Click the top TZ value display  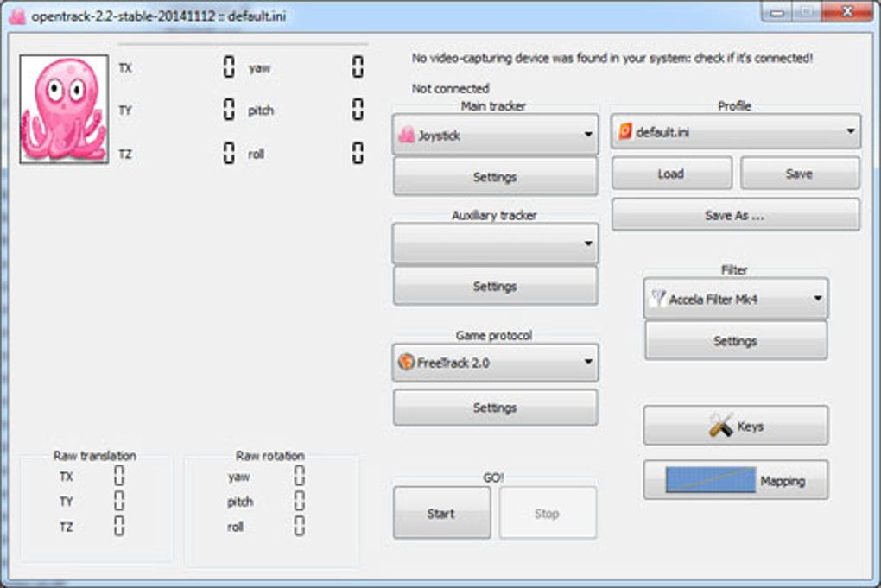(x=229, y=153)
